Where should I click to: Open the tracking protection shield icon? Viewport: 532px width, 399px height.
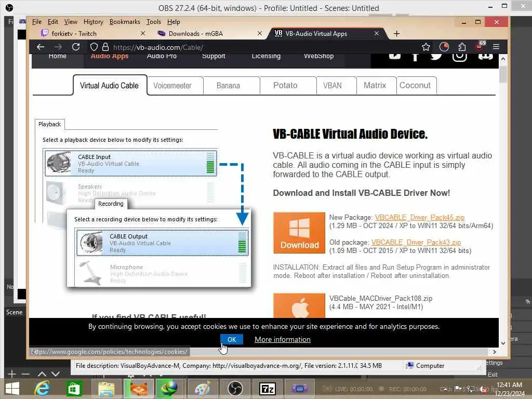(x=94, y=47)
